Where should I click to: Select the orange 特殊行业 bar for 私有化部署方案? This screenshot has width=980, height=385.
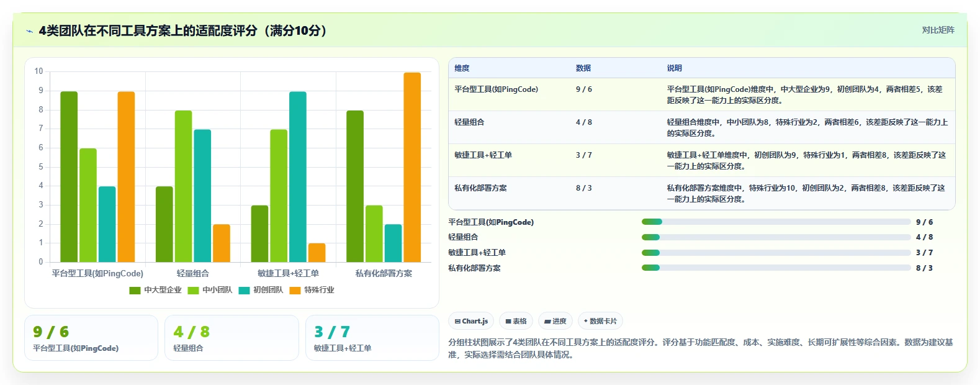pyautogui.click(x=412, y=167)
